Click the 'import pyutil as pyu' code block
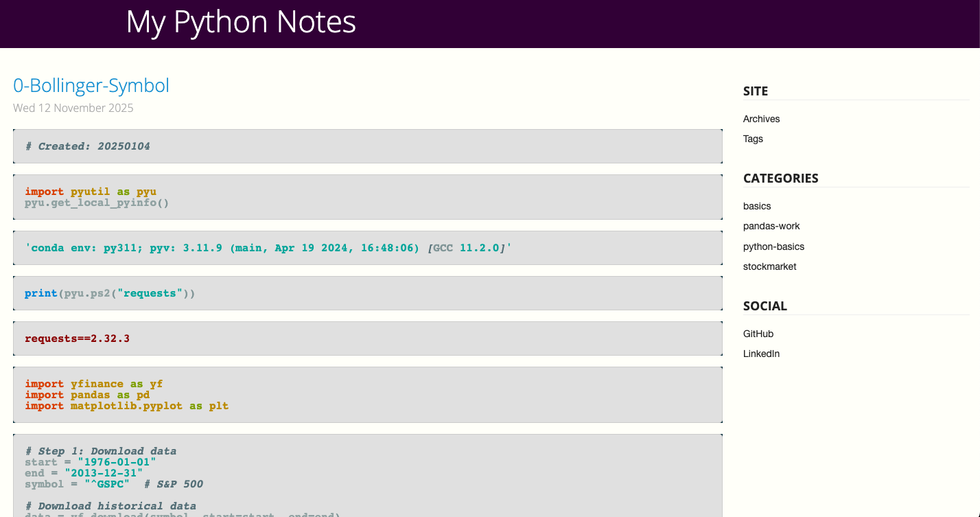 (367, 197)
